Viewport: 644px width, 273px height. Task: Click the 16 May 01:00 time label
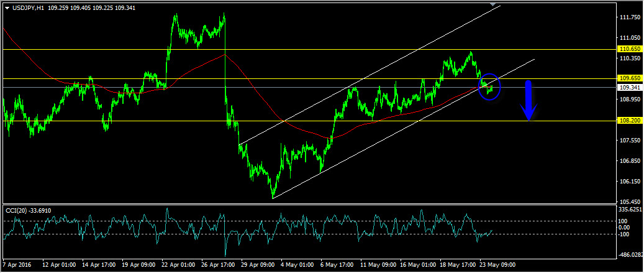point(418,264)
